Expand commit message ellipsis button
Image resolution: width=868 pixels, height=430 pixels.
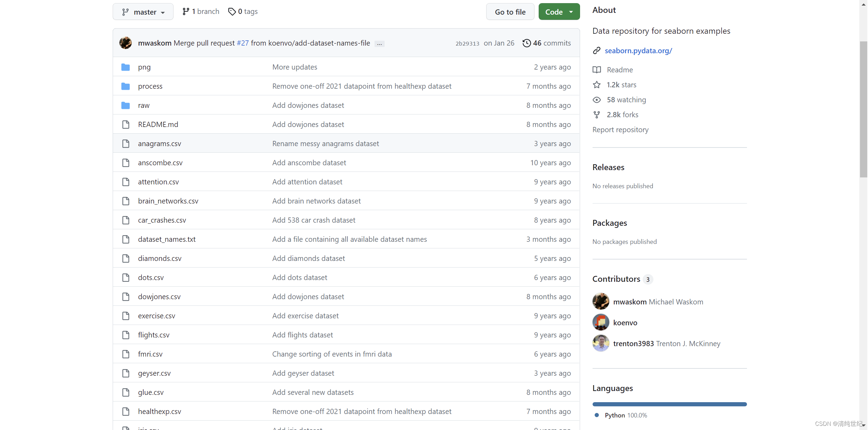pos(379,44)
